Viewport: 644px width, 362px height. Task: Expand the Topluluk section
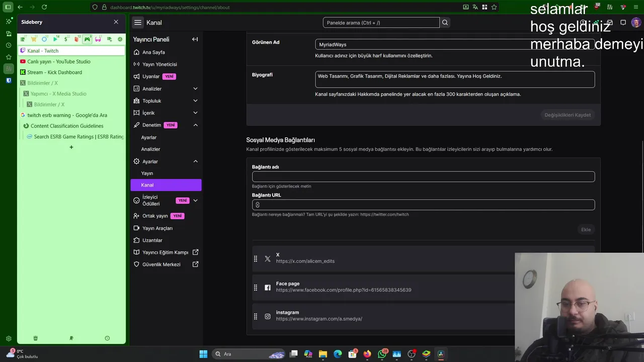click(x=195, y=101)
